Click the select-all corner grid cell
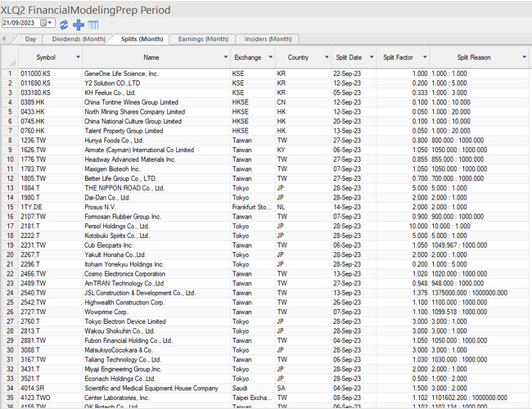Viewport: 532px width, 409px height. [10, 57]
